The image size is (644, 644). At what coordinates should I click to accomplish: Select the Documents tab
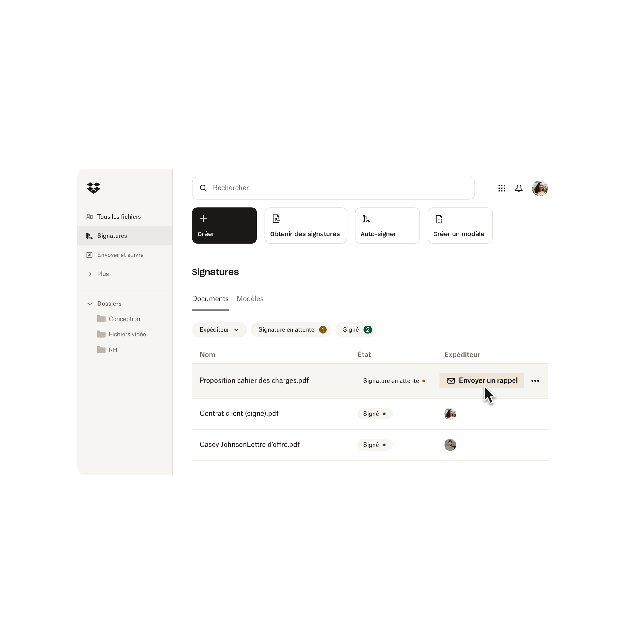(210, 298)
